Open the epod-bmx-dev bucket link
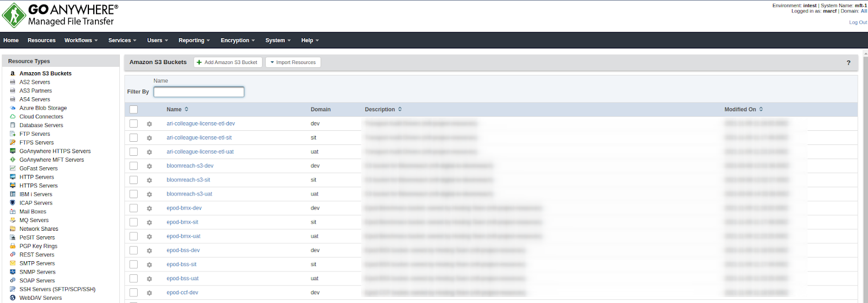Viewport: 868px width, 303px height. 184,208
